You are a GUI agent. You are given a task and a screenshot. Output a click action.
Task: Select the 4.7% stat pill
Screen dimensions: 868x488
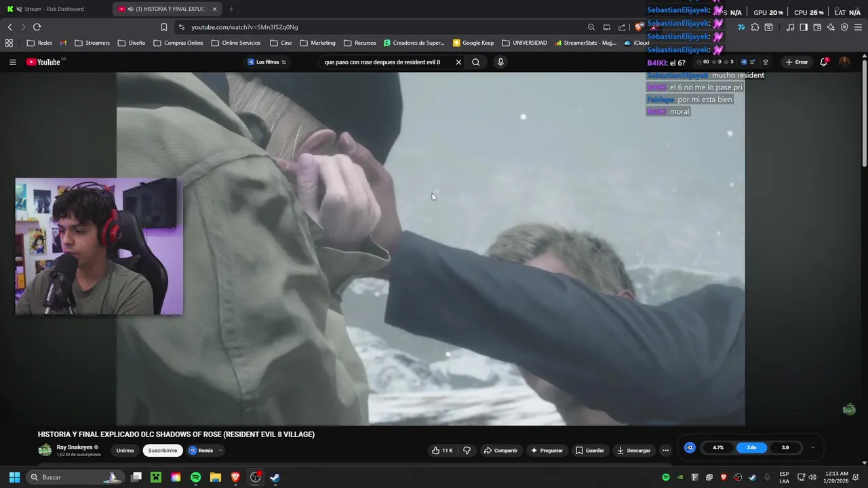click(718, 447)
